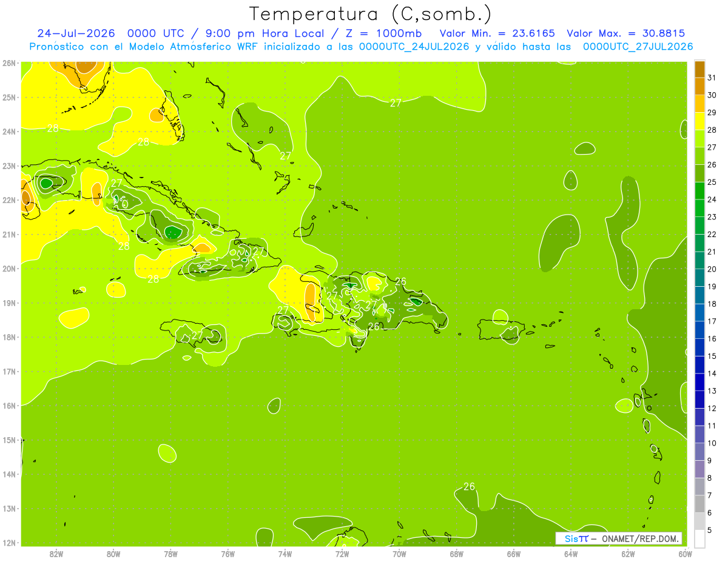Pick the blue 15 legend swatch

point(699,348)
